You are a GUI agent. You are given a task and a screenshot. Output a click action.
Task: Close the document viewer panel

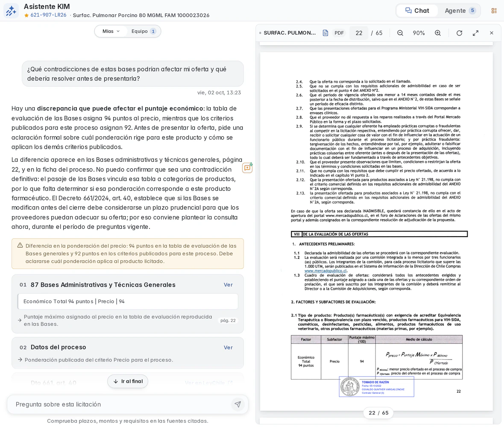(492, 33)
